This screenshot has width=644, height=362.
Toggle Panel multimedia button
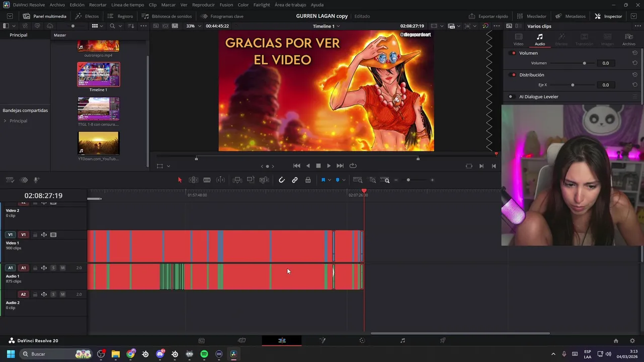44,16
